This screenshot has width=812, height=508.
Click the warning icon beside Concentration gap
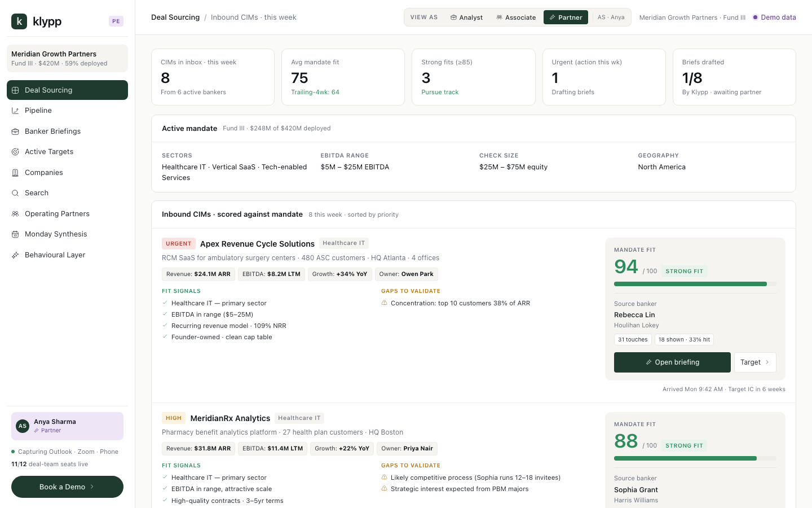[384, 303]
